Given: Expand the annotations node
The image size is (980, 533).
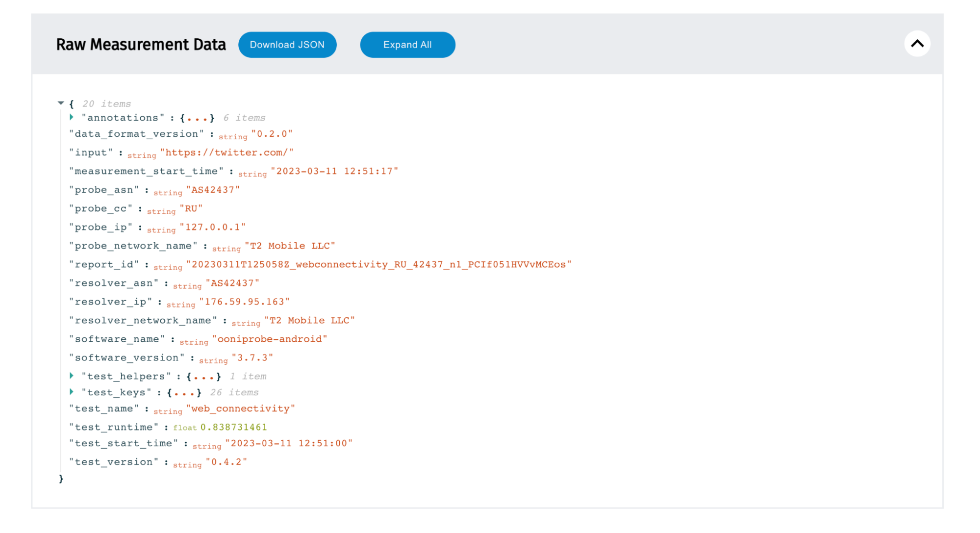Looking at the screenshot, I should click(72, 117).
